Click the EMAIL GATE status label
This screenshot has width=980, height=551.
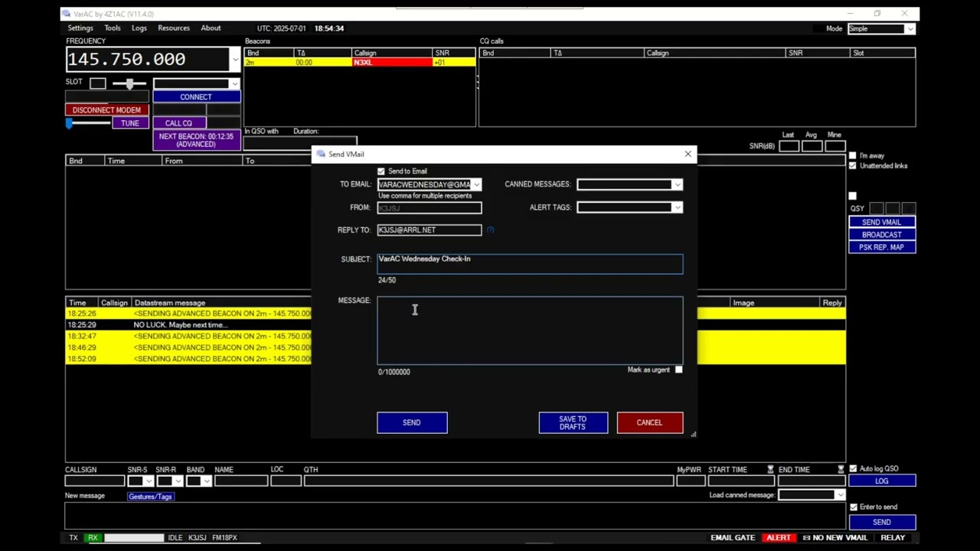pyautogui.click(x=733, y=538)
